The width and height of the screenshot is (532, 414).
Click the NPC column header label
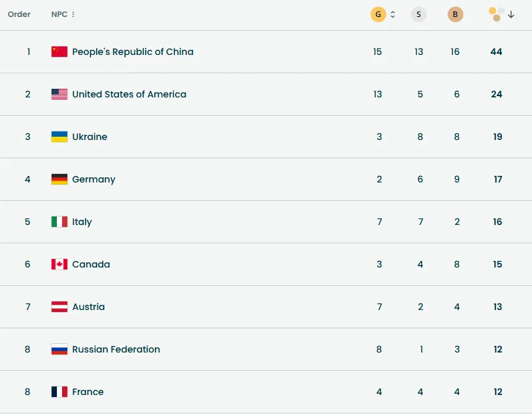click(x=59, y=14)
